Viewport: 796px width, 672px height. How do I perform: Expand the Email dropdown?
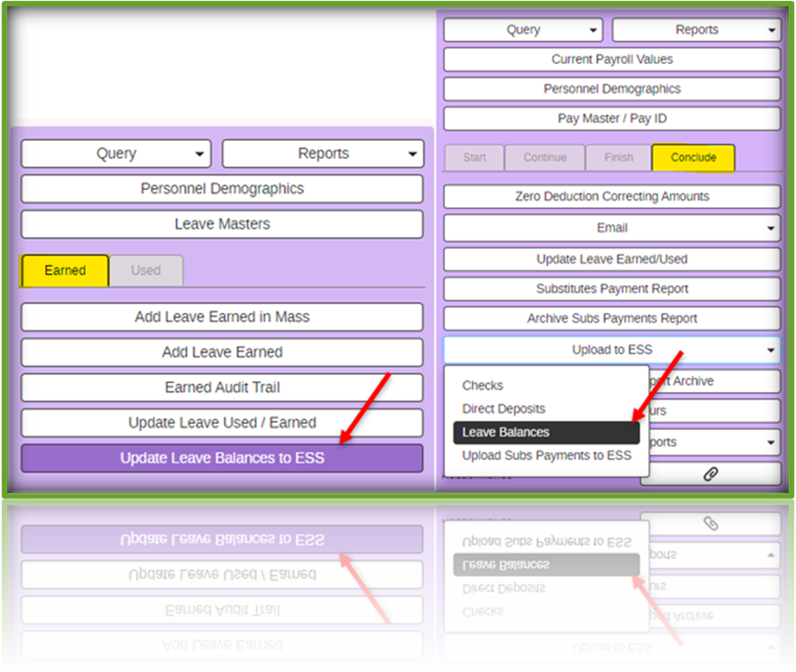point(613,228)
